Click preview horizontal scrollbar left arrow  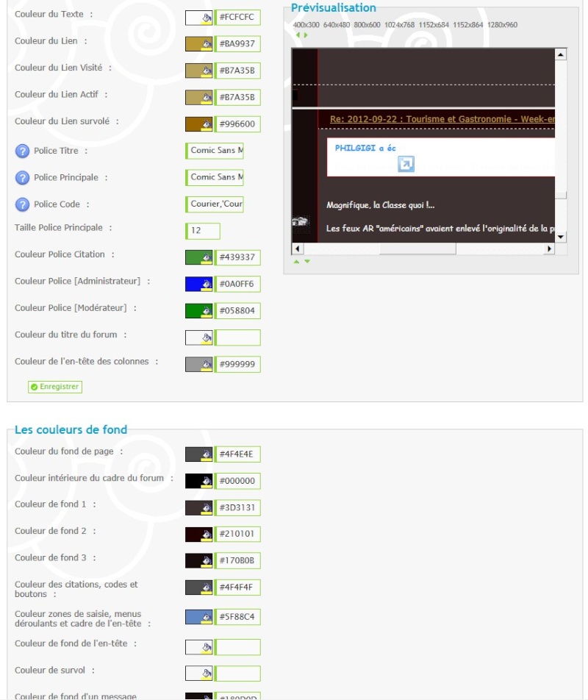click(297, 249)
